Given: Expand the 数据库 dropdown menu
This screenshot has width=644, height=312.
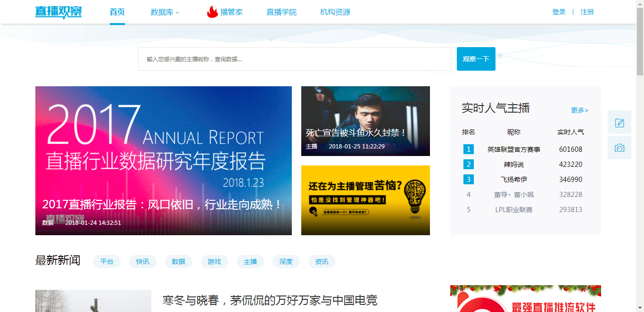Looking at the screenshot, I should [x=165, y=12].
